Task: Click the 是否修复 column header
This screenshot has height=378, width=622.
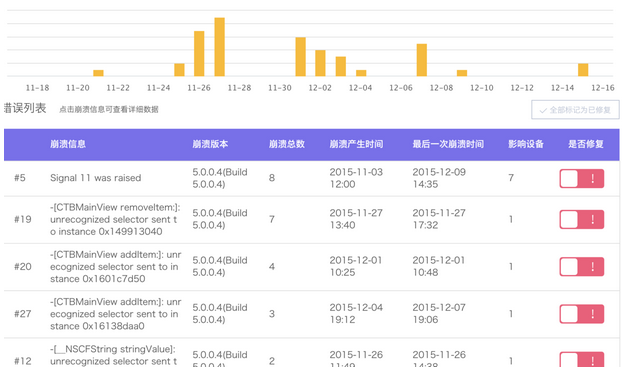Action: pos(586,144)
